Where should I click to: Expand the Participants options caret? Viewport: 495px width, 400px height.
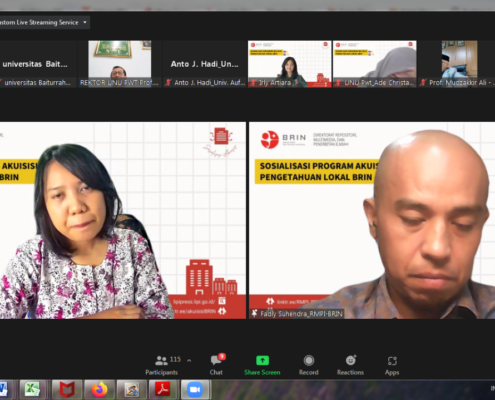click(x=189, y=360)
